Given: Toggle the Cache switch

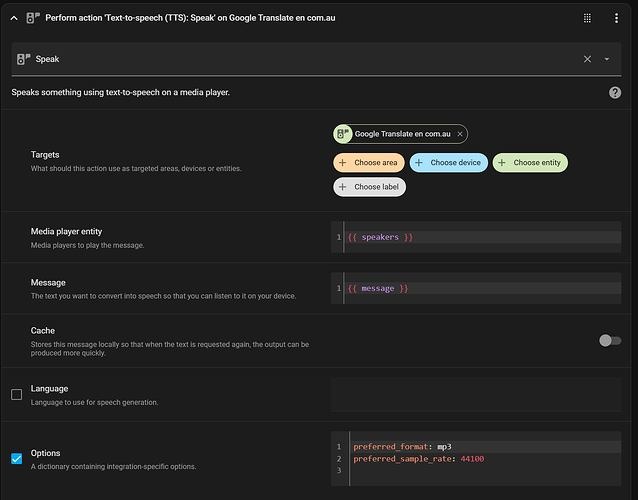Looking at the screenshot, I should [x=610, y=341].
